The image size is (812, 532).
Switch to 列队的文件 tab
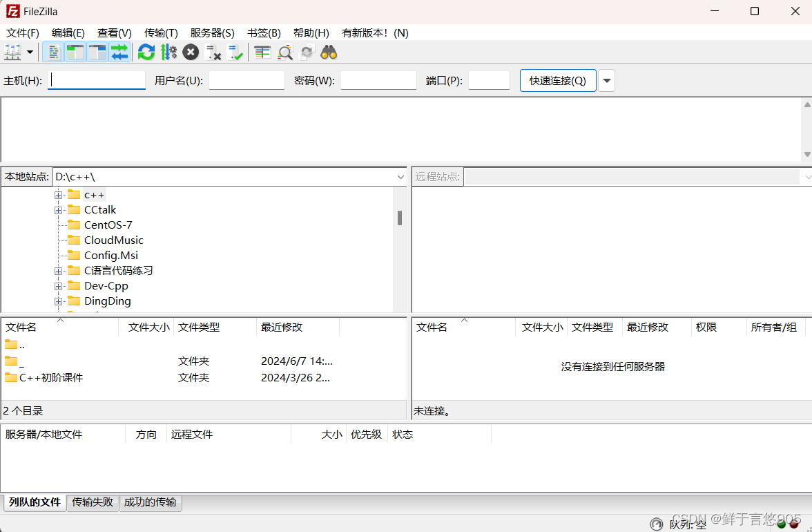click(35, 502)
